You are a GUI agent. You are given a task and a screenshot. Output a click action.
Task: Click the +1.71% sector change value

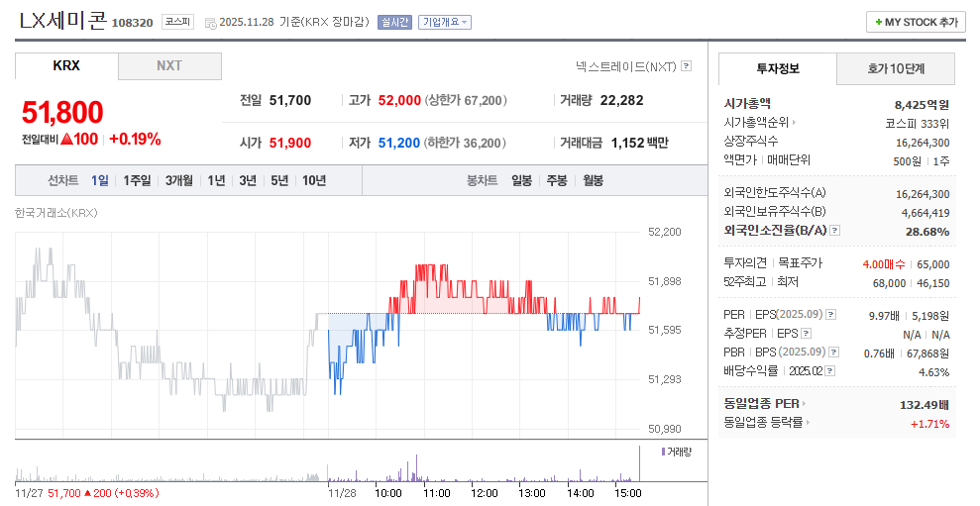click(x=930, y=424)
